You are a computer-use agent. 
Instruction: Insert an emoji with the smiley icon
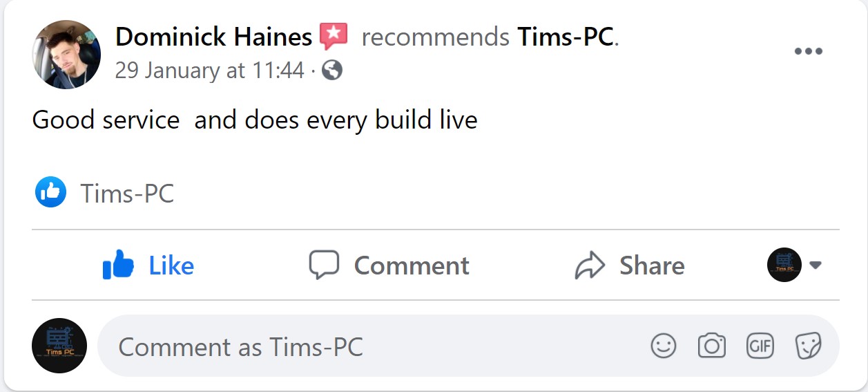pyautogui.click(x=664, y=346)
